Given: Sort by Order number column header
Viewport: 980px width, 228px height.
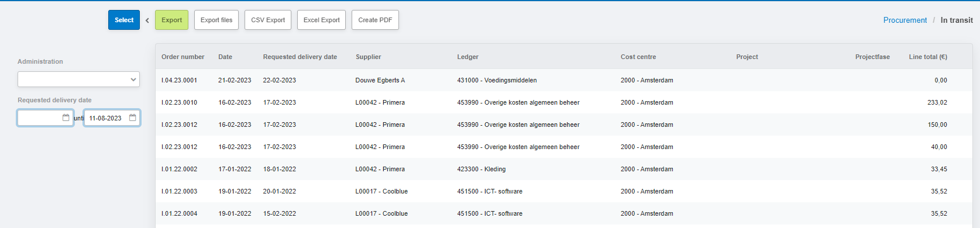Looking at the screenshot, I should click(x=183, y=57).
